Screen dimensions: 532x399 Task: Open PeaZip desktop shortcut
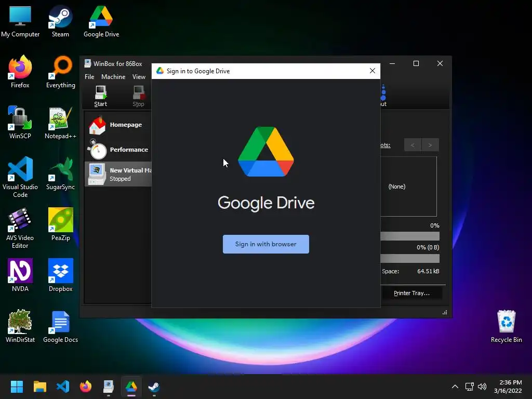pos(60,224)
